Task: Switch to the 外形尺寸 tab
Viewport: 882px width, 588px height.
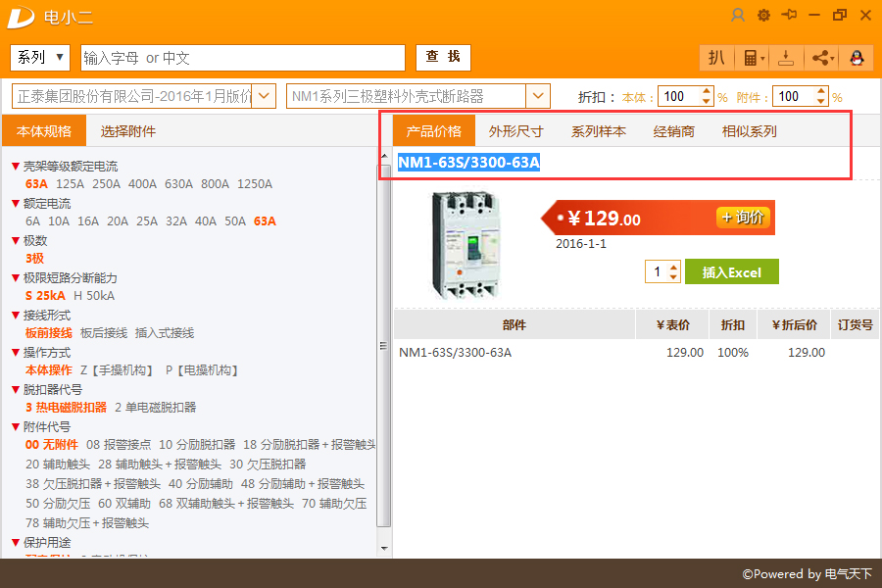Action: 515,131
